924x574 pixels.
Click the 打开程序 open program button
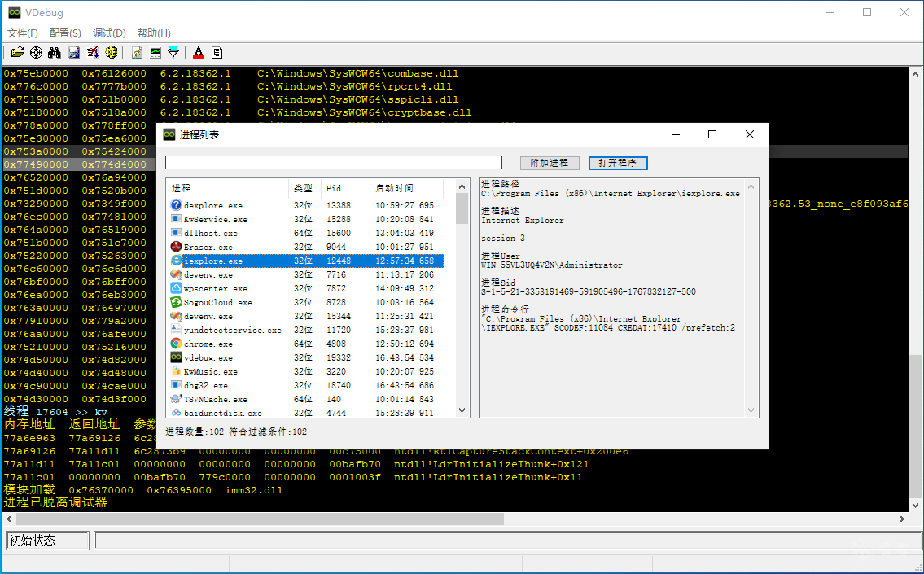618,163
